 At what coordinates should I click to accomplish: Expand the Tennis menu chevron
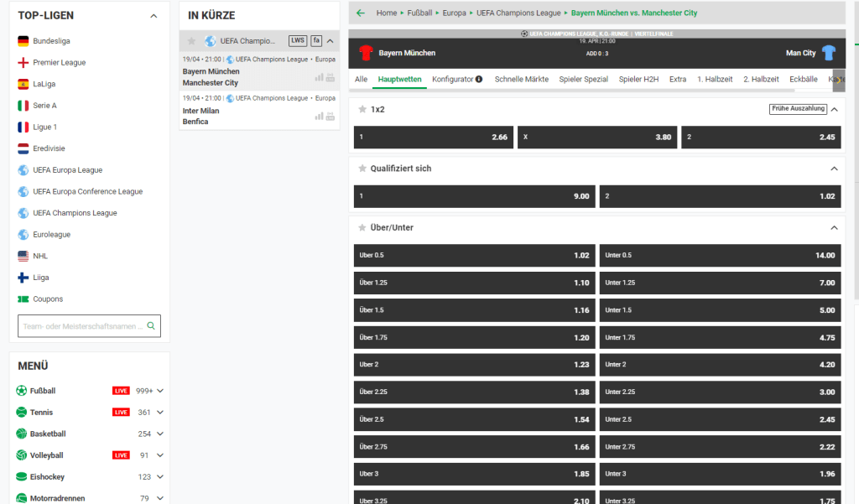pos(160,412)
